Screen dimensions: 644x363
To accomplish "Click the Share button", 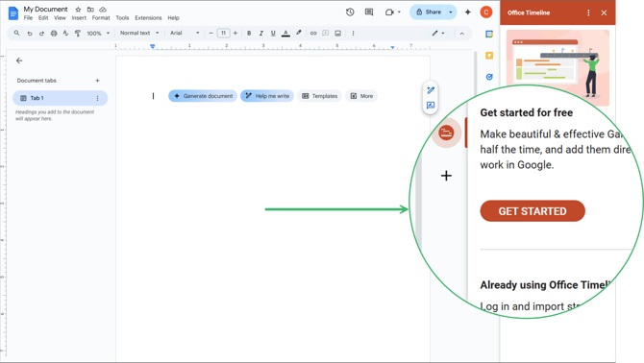I will 429,12.
